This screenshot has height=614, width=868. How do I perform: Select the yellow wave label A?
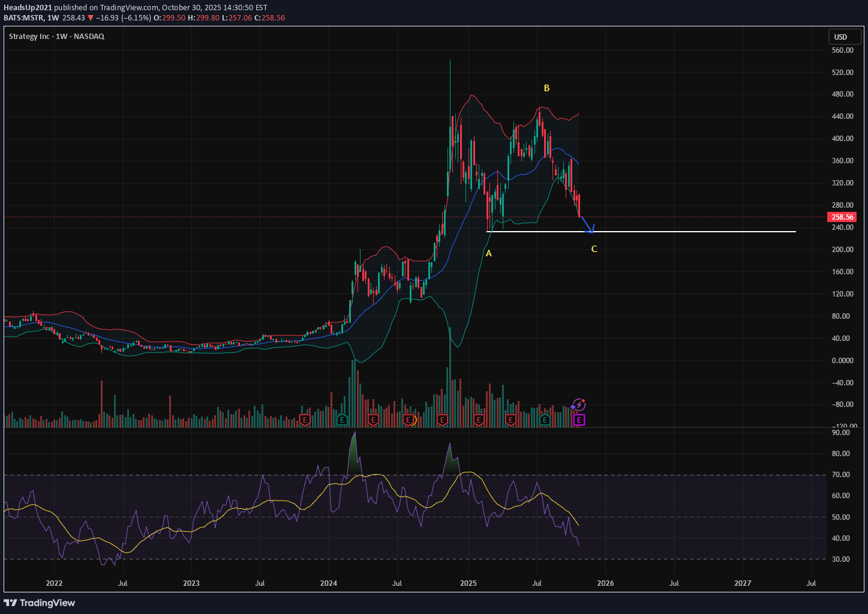(x=489, y=253)
